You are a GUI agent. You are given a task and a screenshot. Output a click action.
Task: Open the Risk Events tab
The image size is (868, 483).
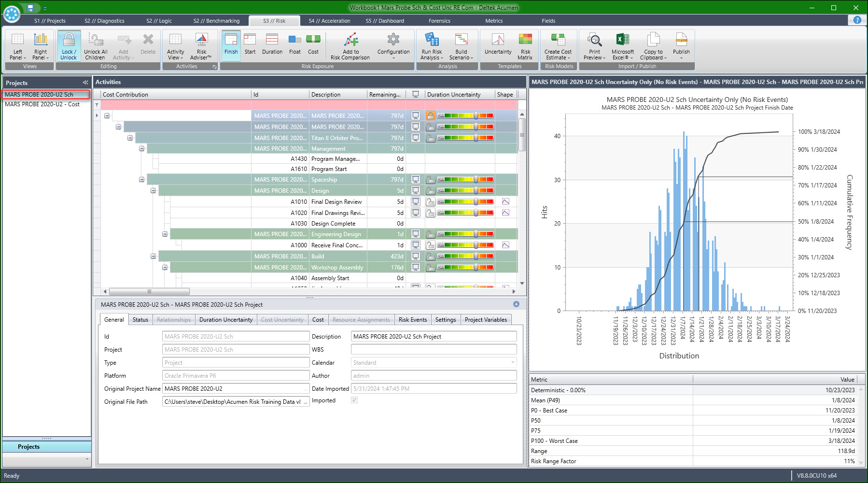(x=413, y=319)
